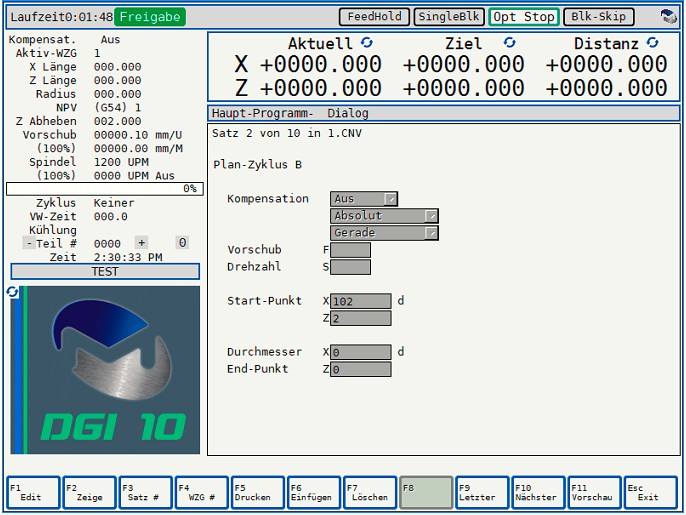The height and width of the screenshot is (515, 686).
Task: Click the Zyklus value 'Keiner'
Action: (x=114, y=203)
